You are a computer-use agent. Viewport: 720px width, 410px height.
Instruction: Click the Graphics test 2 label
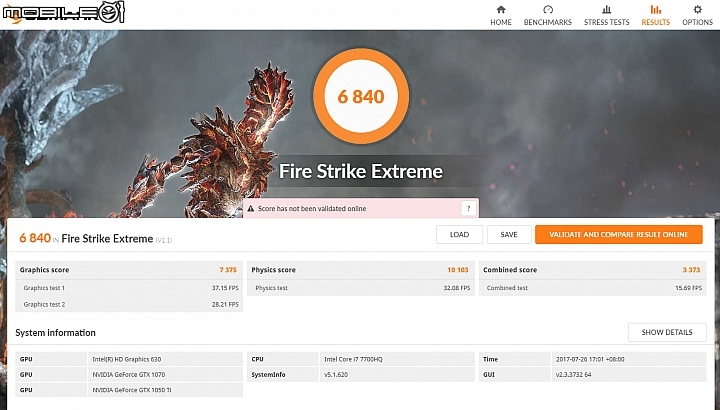pyautogui.click(x=44, y=304)
